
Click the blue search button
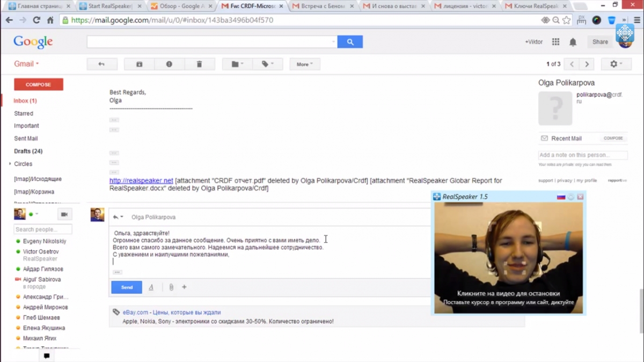coord(350,42)
